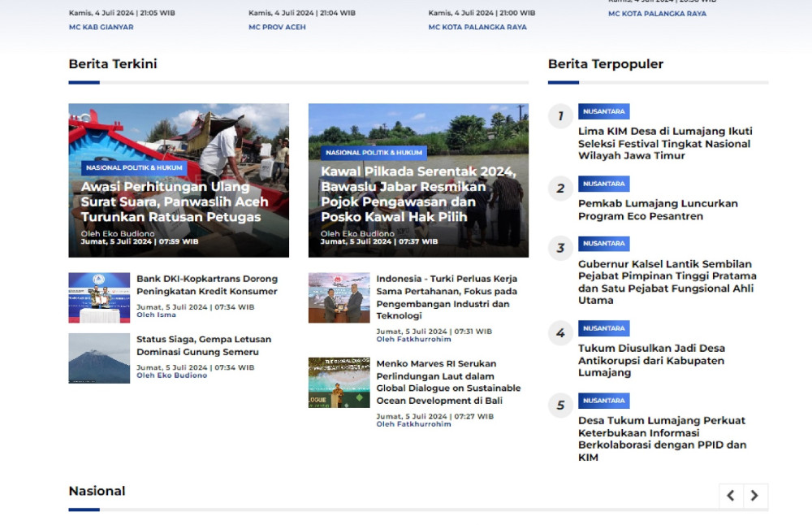The height and width of the screenshot is (525, 812).
Task: Click the previous arrow in Nasional section
Action: pos(731,496)
